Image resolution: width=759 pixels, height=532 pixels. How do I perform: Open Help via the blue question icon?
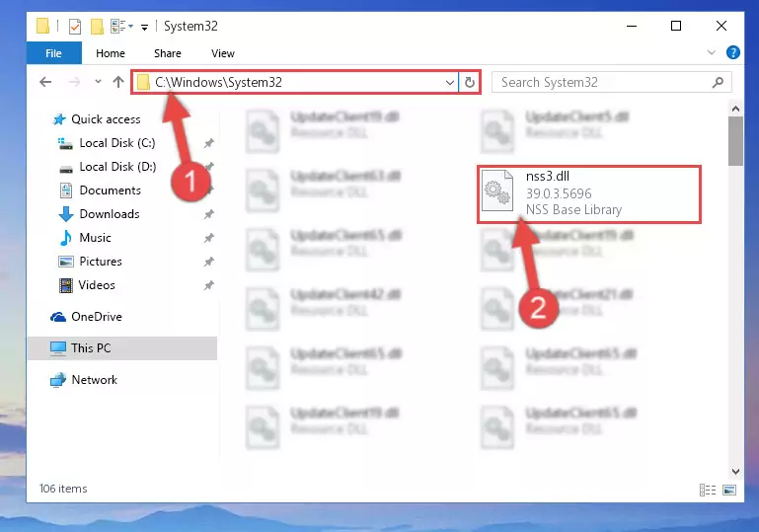[733, 52]
